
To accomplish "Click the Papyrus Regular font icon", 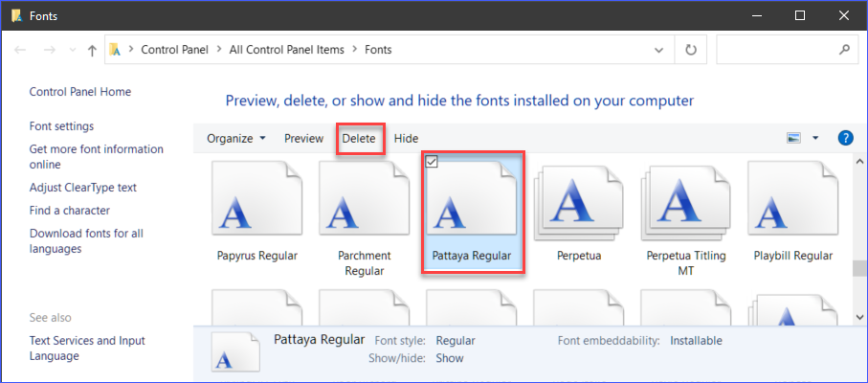I will [x=257, y=200].
